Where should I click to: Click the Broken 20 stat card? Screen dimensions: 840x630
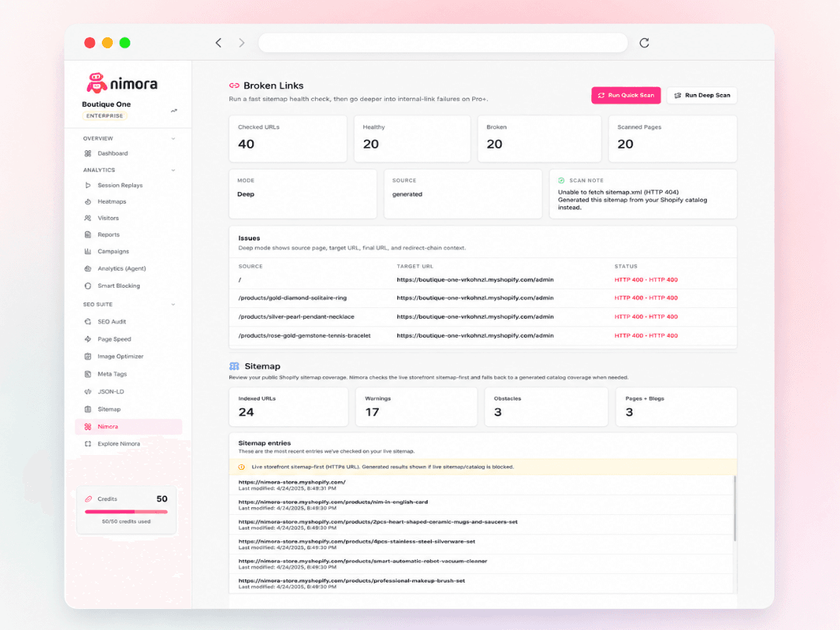pos(539,138)
